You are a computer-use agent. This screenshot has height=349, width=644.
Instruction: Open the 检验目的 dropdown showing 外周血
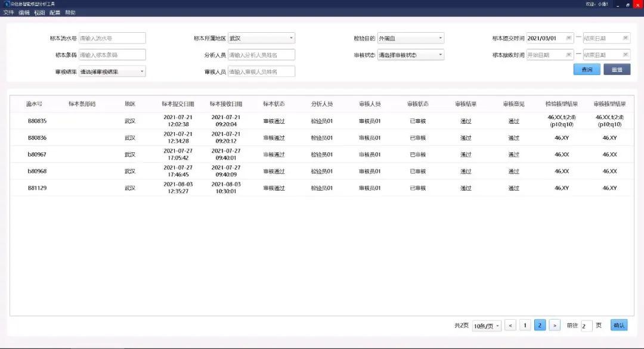tap(410, 38)
